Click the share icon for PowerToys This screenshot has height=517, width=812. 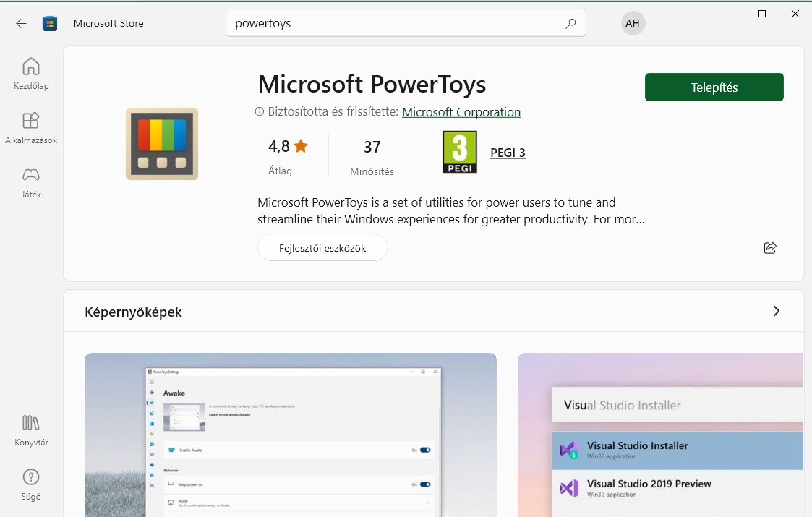tap(770, 248)
